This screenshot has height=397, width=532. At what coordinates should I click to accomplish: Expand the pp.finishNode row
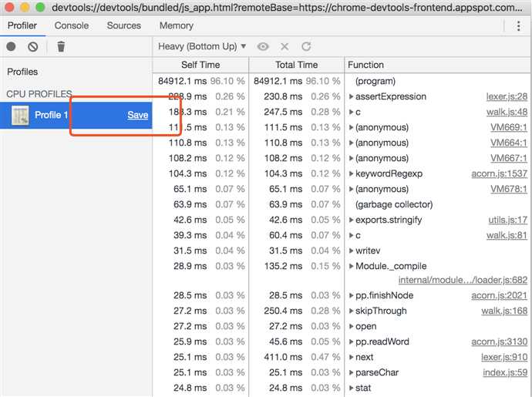351,295
